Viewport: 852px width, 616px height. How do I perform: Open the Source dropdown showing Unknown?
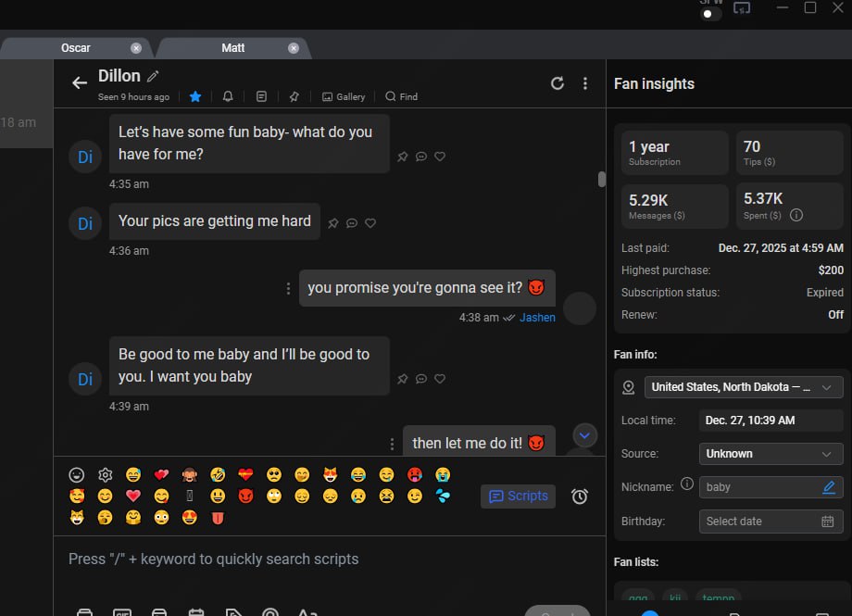click(771, 454)
